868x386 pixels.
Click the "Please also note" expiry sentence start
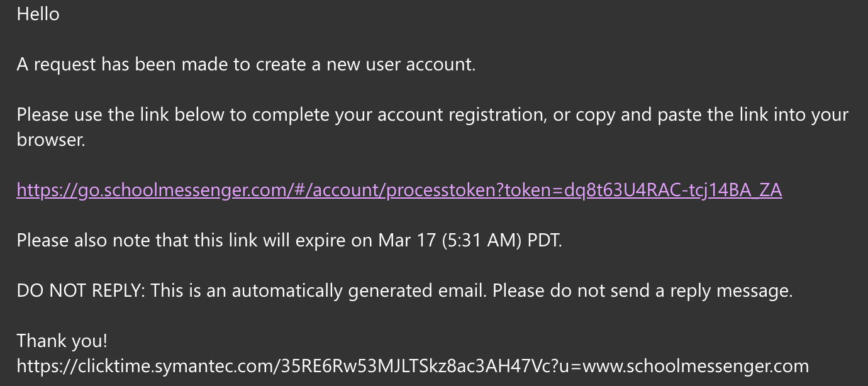(84, 240)
